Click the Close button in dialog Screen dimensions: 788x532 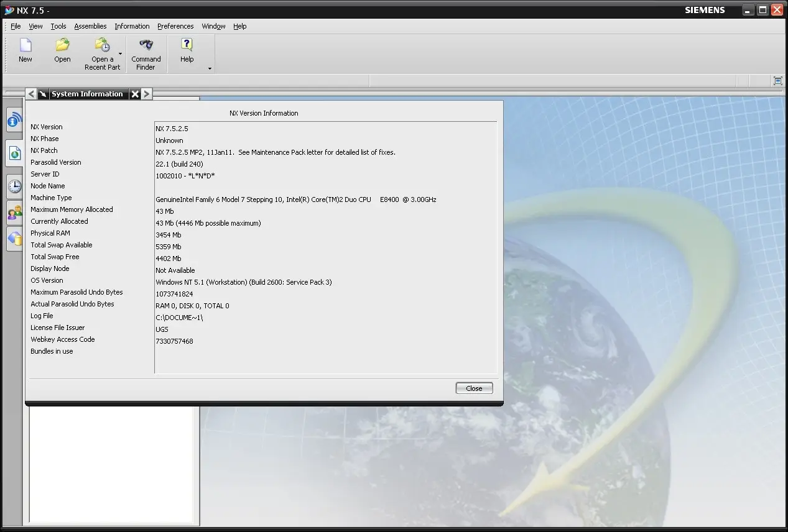[x=474, y=388]
